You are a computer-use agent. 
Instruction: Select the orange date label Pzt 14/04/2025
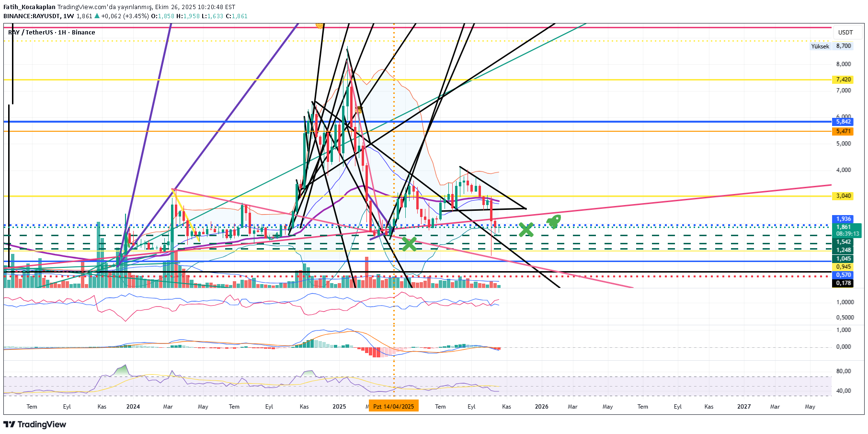pos(393,406)
